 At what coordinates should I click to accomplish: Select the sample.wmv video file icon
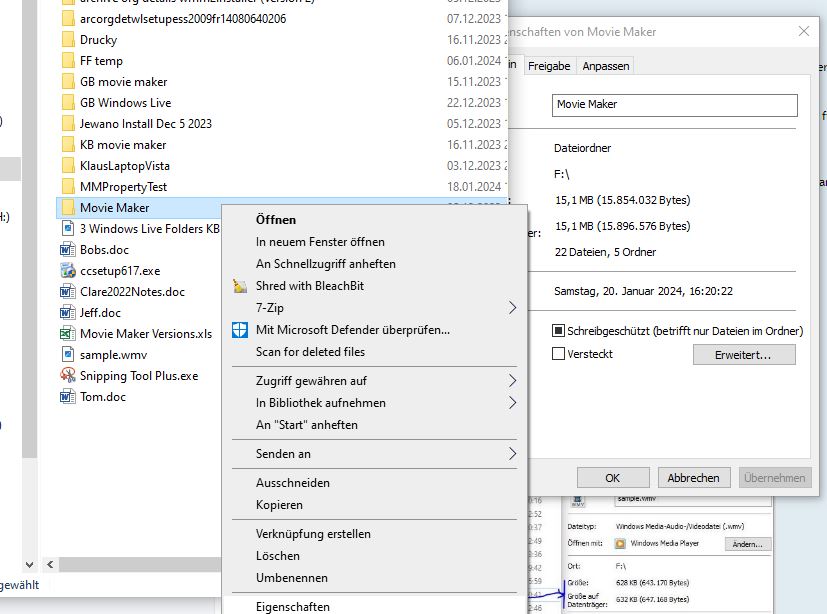(x=68, y=355)
